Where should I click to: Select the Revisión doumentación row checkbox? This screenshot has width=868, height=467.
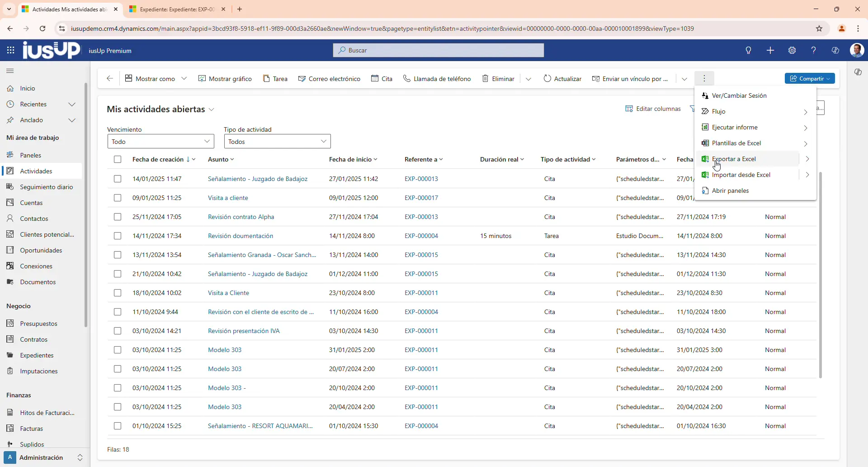point(118,236)
